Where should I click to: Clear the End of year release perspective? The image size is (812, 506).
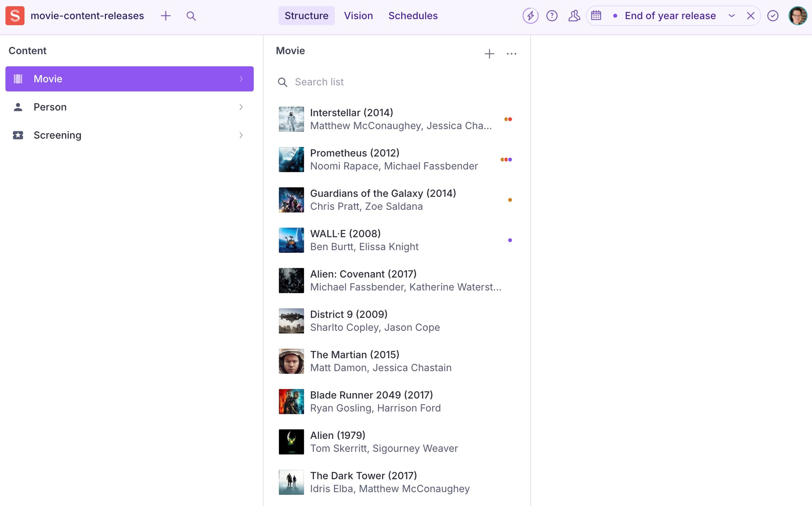pyautogui.click(x=750, y=16)
